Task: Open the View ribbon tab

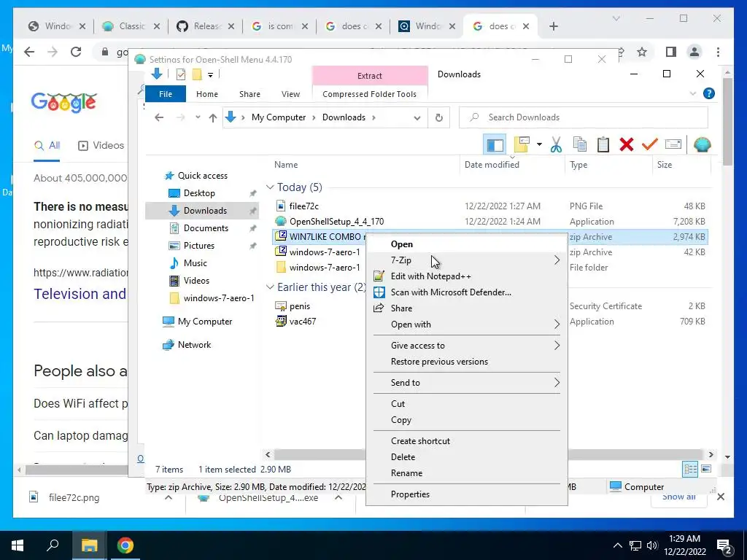Action: pos(290,94)
